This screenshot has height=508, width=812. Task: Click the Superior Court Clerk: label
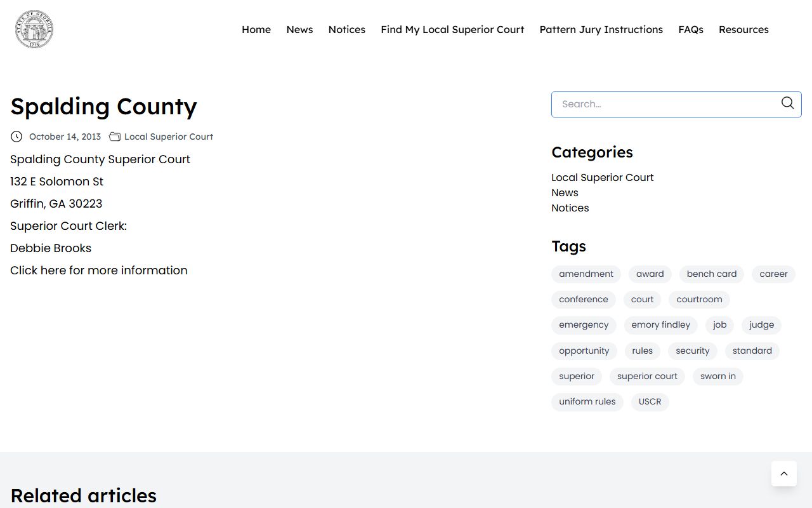pyautogui.click(x=69, y=226)
